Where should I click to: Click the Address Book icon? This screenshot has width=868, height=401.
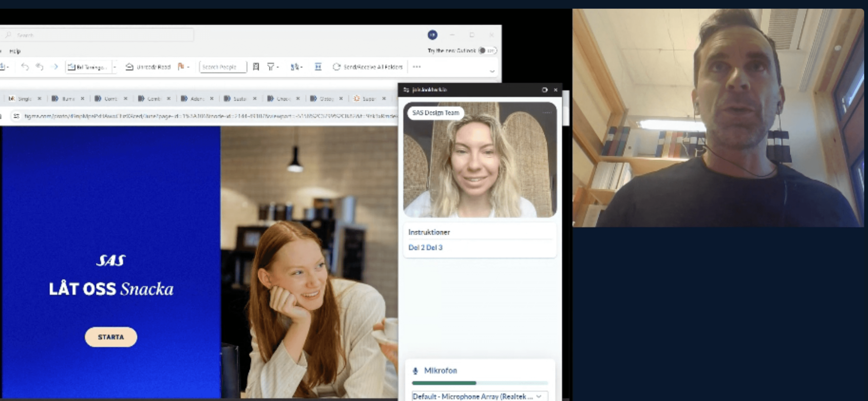(256, 67)
